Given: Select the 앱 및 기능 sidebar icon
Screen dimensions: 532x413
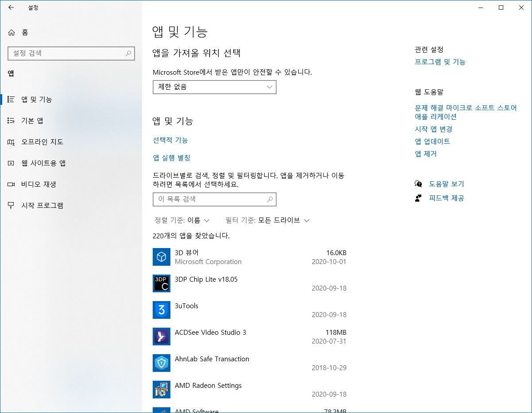Looking at the screenshot, I should pos(12,99).
